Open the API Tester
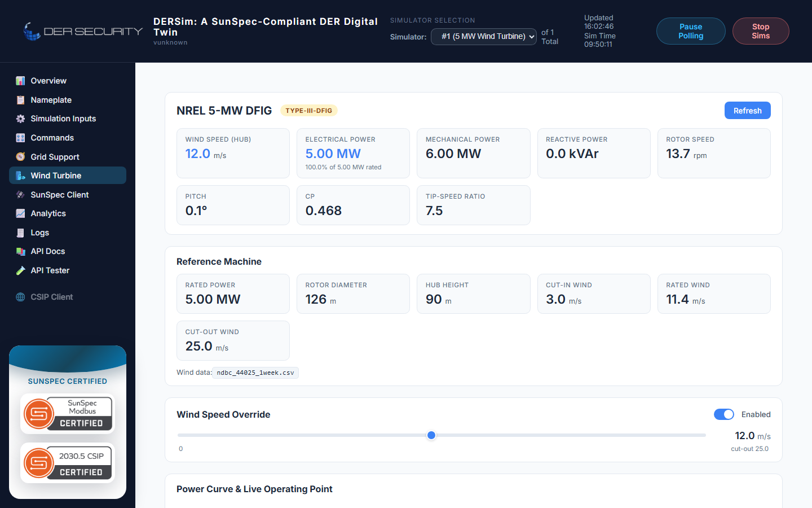This screenshot has height=508, width=812. click(68, 270)
